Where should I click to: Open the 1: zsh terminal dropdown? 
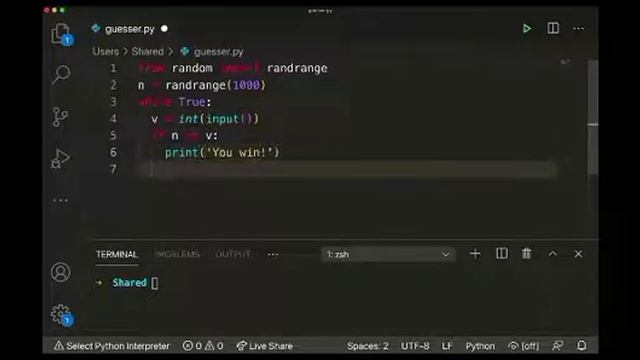388,254
